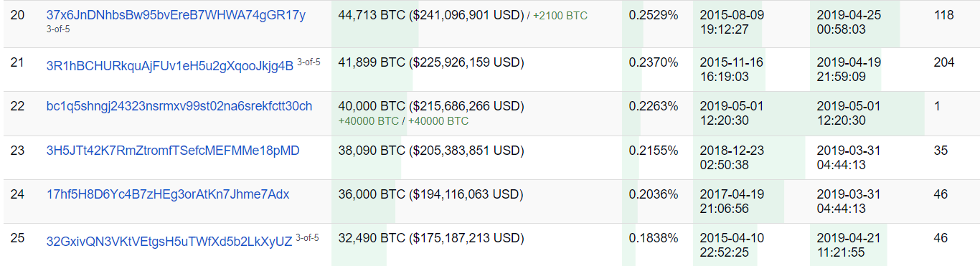Click the +2100 BTC change indicator
The image size is (980, 266).
[x=562, y=16]
